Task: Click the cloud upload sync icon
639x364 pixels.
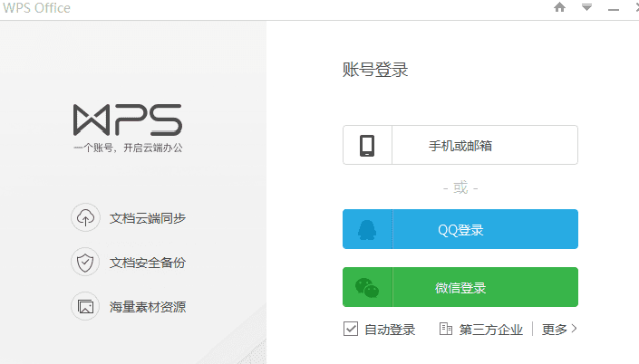Action: [x=85, y=218]
